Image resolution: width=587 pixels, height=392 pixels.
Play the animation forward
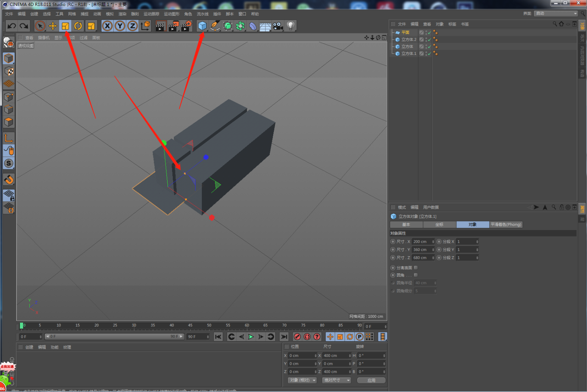251,337
